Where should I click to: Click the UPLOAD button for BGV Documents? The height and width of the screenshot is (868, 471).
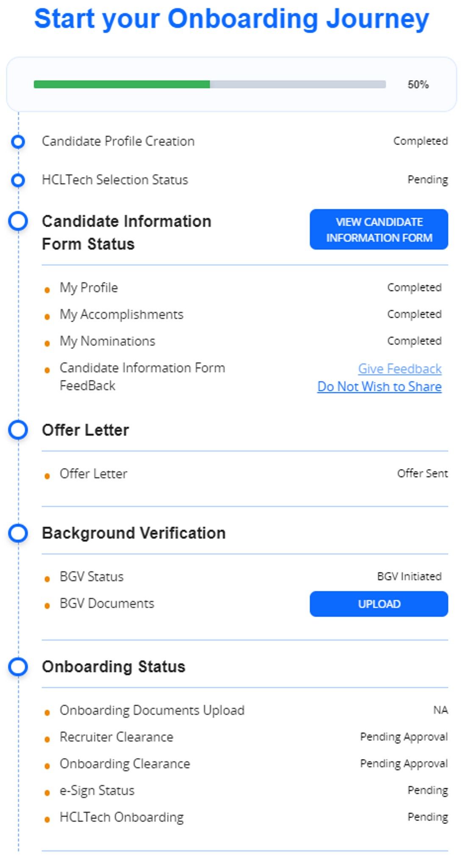click(379, 604)
